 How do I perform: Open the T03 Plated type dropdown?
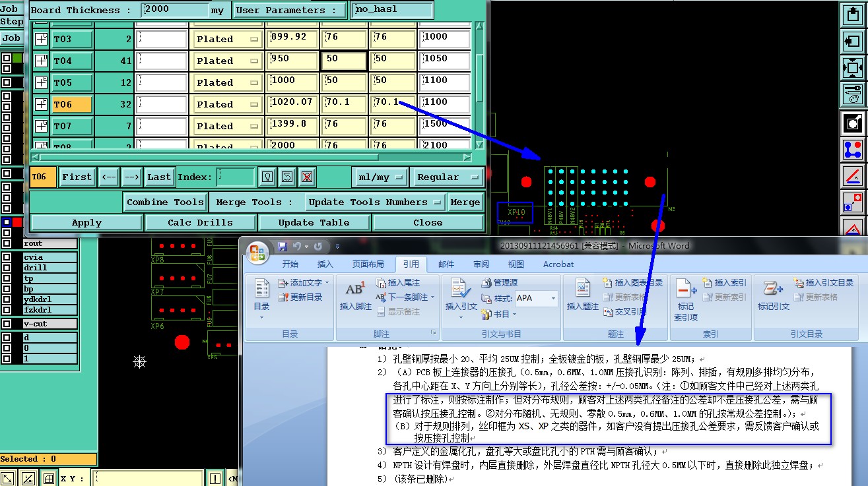pyautogui.click(x=226, y=39)
